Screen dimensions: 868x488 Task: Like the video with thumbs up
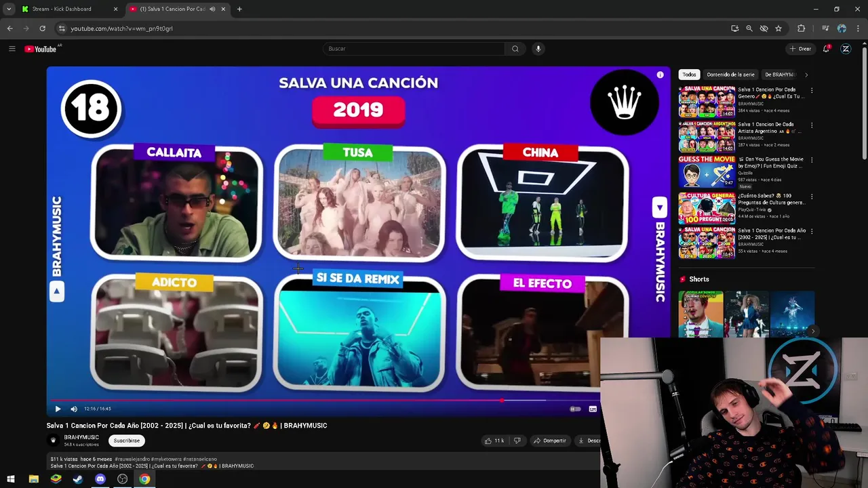click(494, 441)
